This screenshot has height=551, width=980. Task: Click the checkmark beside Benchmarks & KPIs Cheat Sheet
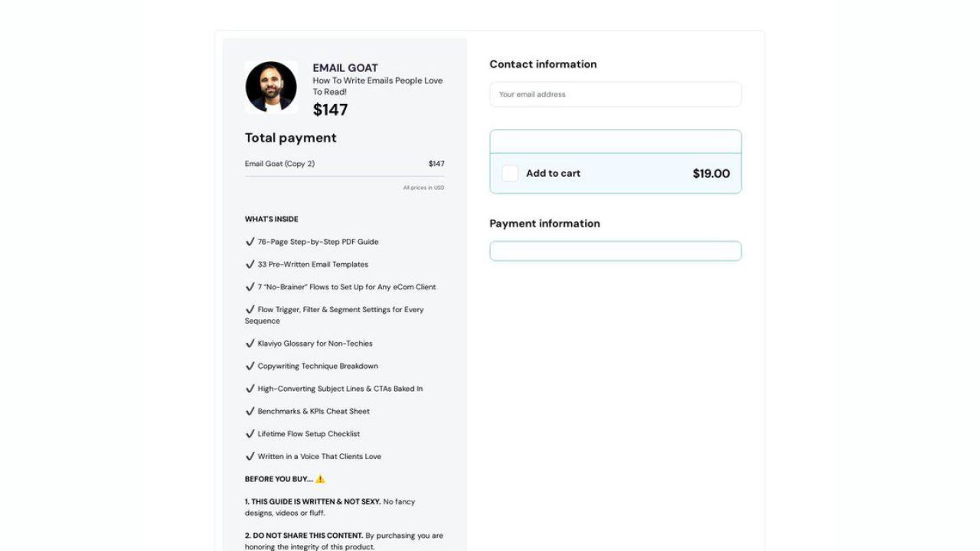[250, 411]
